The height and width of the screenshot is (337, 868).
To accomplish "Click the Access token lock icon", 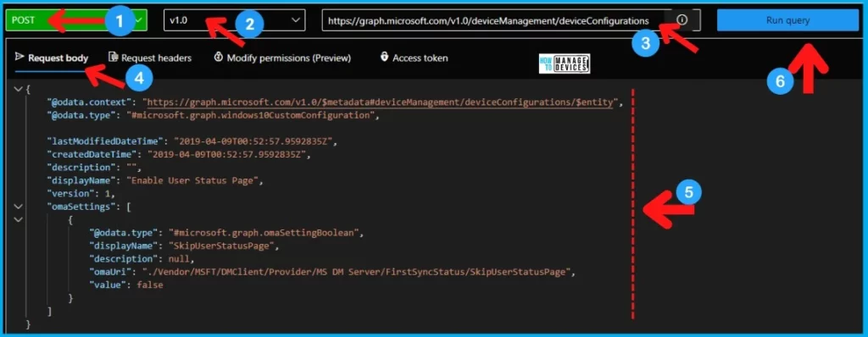I will coord(384,57).
